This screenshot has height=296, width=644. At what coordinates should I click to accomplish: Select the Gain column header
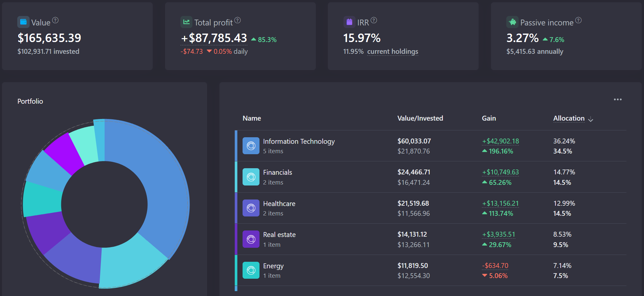pos(489,118)
